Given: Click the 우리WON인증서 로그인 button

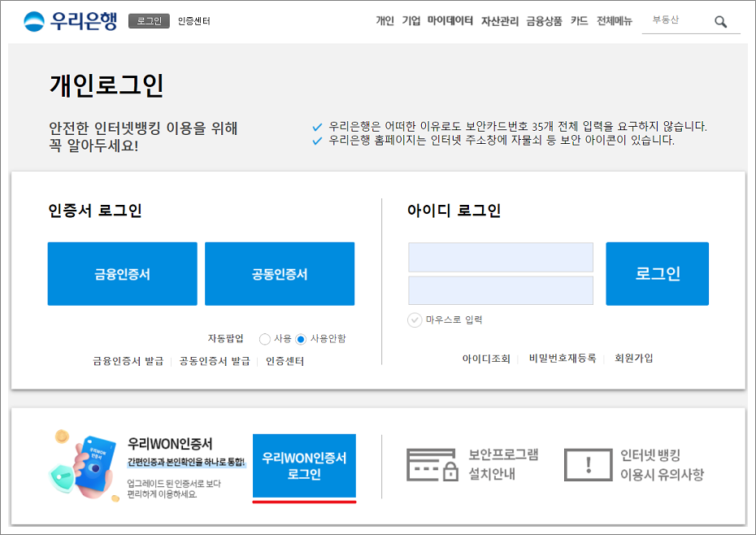Looking at the screenshot, I should coord(304,466).
